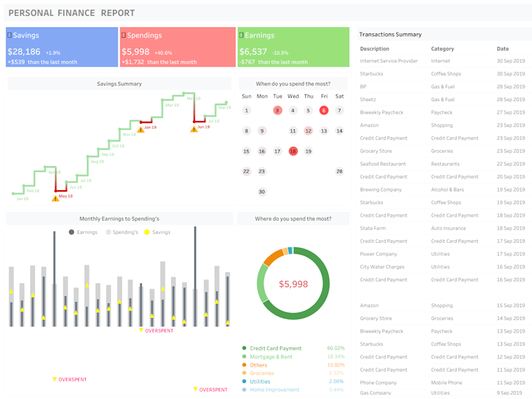Select calendar day 28 circle
The image size is (532, 399).
tap(339, 172)
